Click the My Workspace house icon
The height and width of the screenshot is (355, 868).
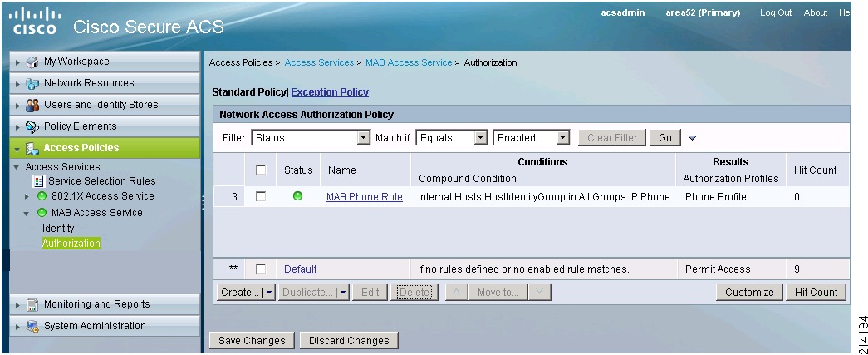tap(32, 62)
